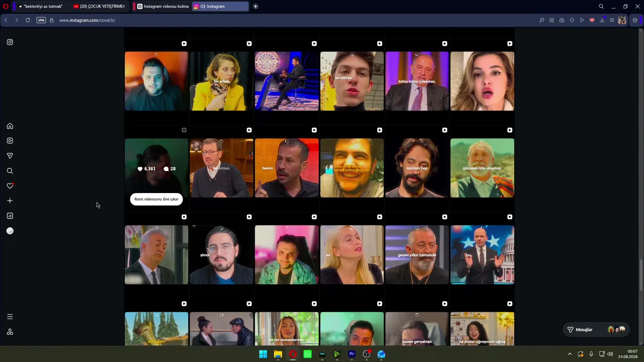Click the "Reels videosunu öne çıkar" button

[156, 199]
